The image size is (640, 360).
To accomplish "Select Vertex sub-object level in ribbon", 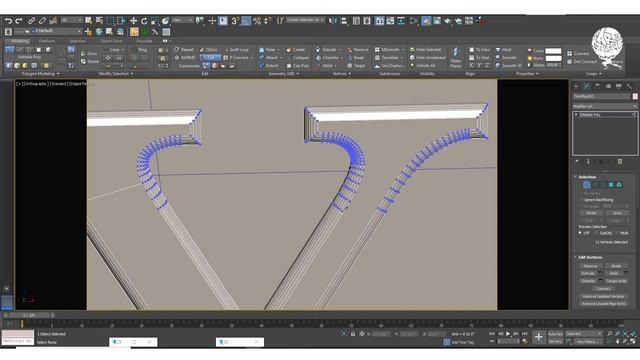I will pyautogui.click(x=9, y=49).
